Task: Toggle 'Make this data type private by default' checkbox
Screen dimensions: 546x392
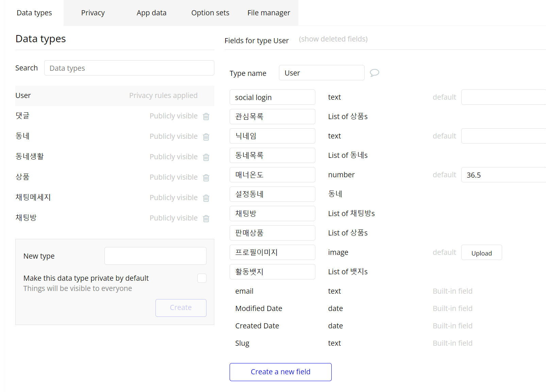Action: point(202,278)
